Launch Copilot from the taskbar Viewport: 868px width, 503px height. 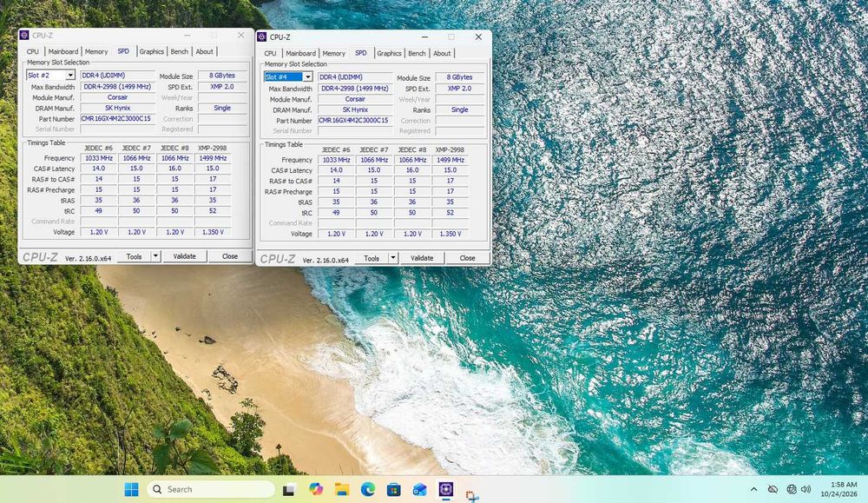click(x=316, y=489)
